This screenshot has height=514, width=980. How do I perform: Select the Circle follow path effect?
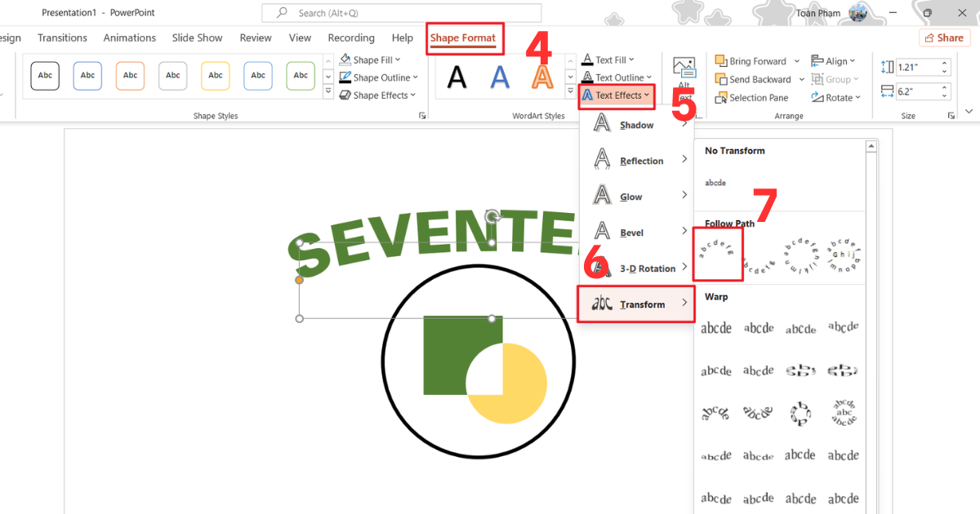tap(800, 255)
